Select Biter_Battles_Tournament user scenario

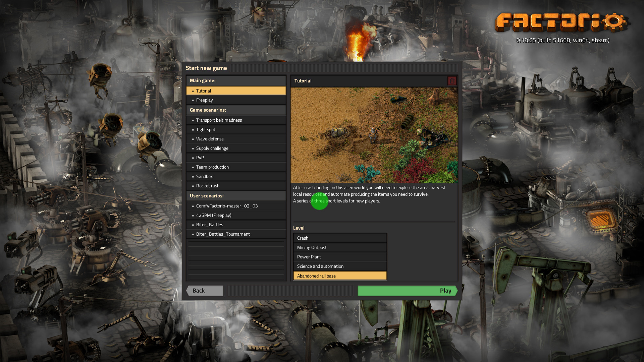tap(236, 234)
